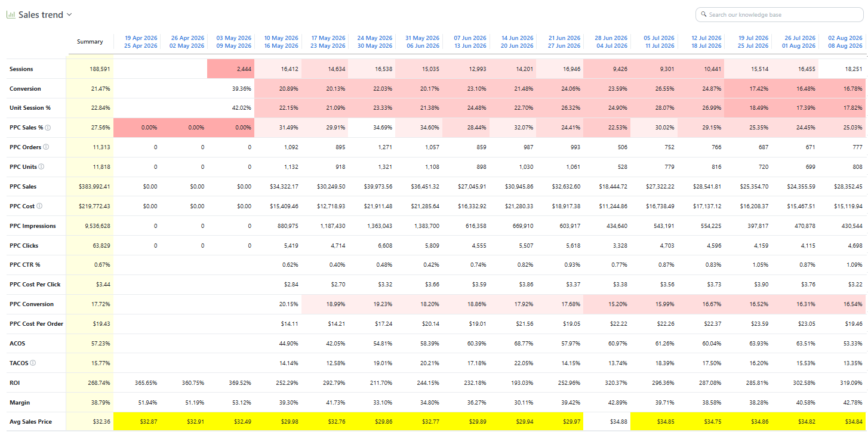This screenshot has height=432, width=868.
Task: Click the Summary PPC Sales $383,992.41 cell
Action: point(90,187)
